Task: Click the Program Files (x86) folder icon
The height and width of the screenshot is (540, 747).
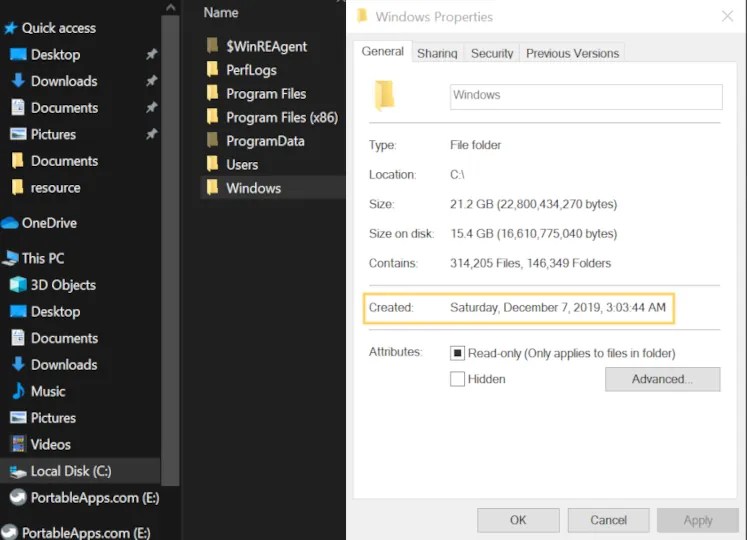Action: (212, 117)
